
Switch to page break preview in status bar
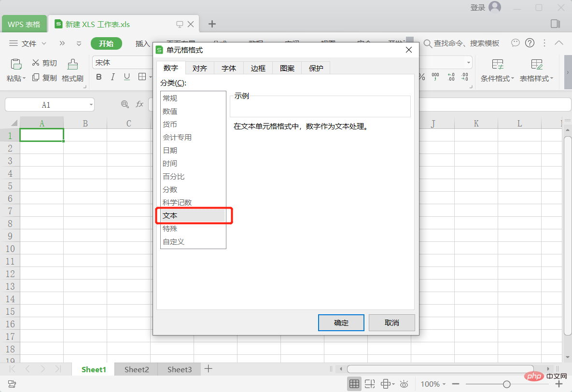coord(370,384)
